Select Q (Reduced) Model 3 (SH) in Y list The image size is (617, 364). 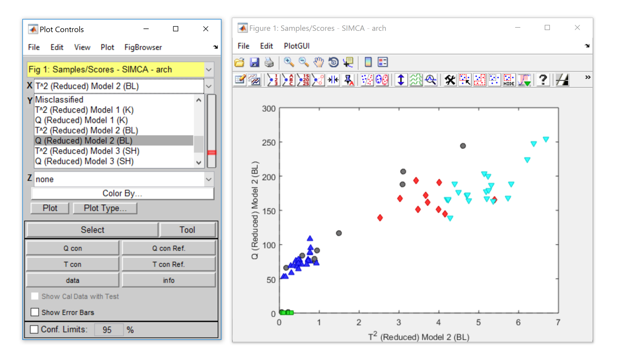click(x=84, y=161)
